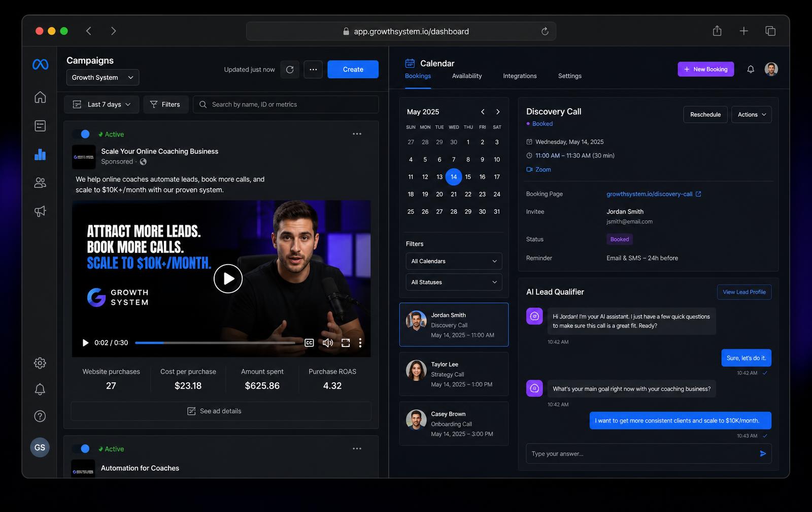812x512 pixels.
Task: Go to next calendar month
Action: coord(498,112)
